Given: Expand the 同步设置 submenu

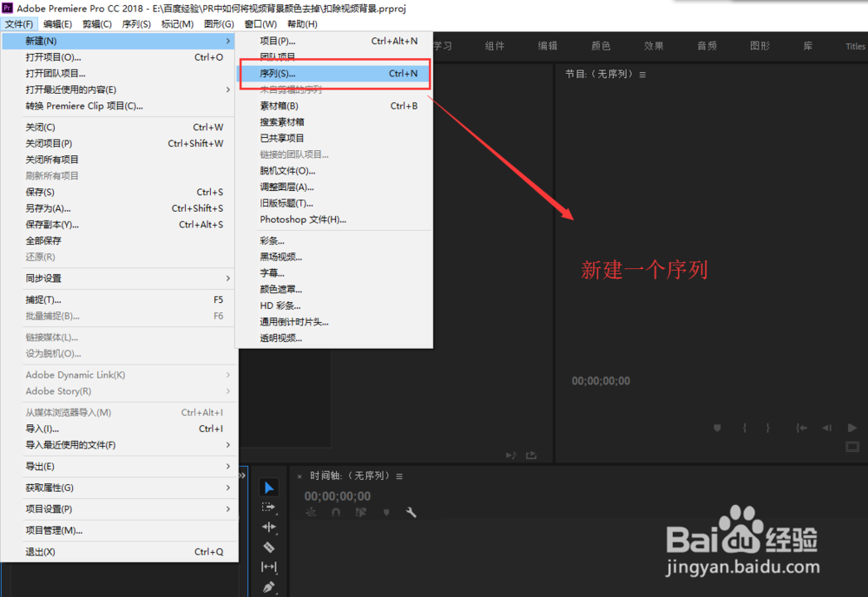Looking at the screenshot, I should [119, 279].
